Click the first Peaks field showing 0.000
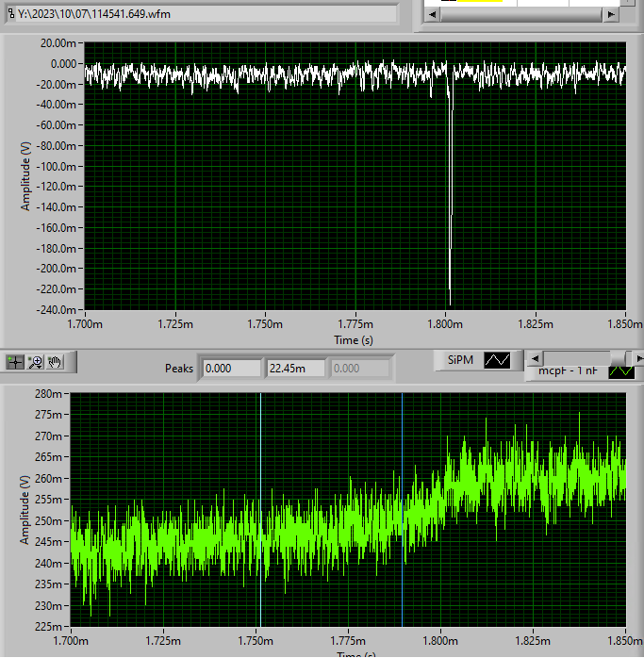Viewport: 644px width, 658px height. (231, 368)
